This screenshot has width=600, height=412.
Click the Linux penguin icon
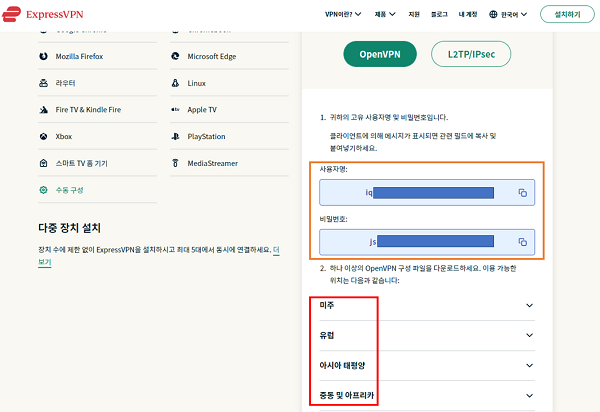coord(175,83)
